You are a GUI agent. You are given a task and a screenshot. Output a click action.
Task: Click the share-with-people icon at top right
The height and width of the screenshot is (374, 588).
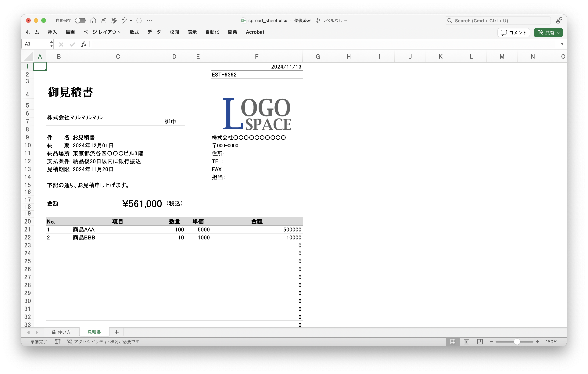pyautogui.click(x=559, y=20)
